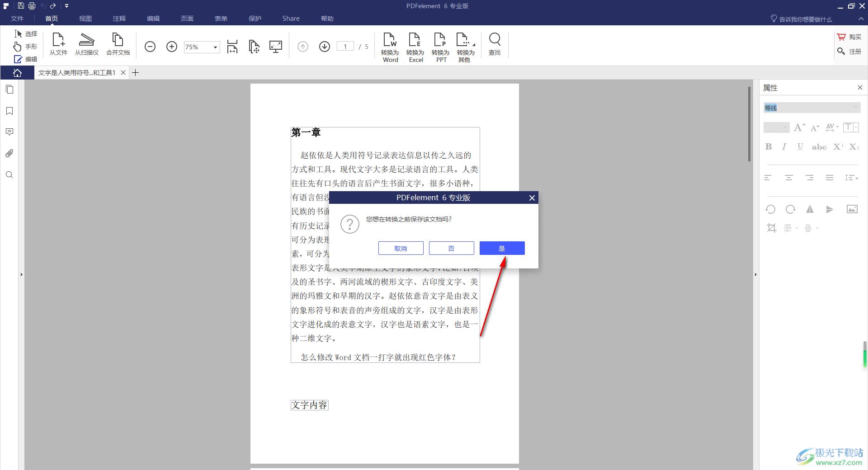Go to previous page arrow
This screenshot has height=470, width=868.
[x=303, y=47]
